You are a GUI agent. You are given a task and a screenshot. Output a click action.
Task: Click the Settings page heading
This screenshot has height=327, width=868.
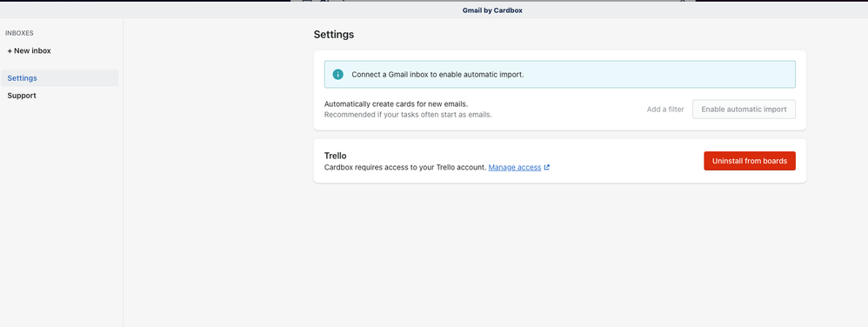click(x=334, y=35)
